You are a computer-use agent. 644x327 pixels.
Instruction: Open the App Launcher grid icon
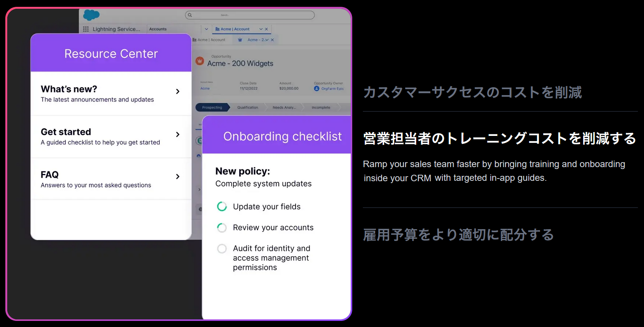86,29
